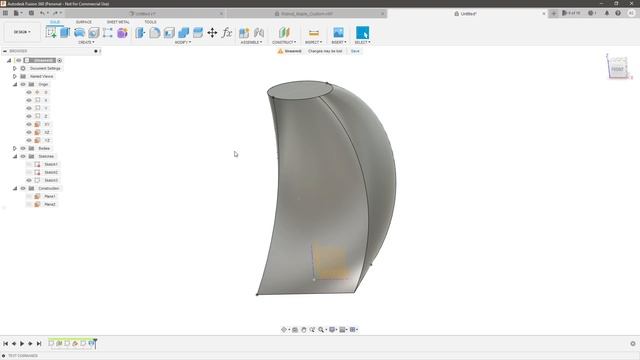This screenshot has height=360, width=640.
Task: Select the Offset Face tool
Action: tap(198, 32)
